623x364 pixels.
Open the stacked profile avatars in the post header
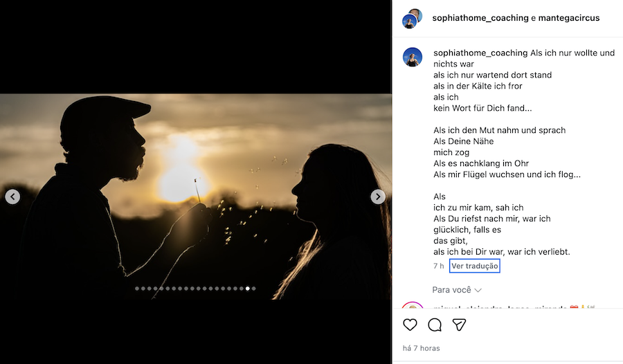(412, 19)
